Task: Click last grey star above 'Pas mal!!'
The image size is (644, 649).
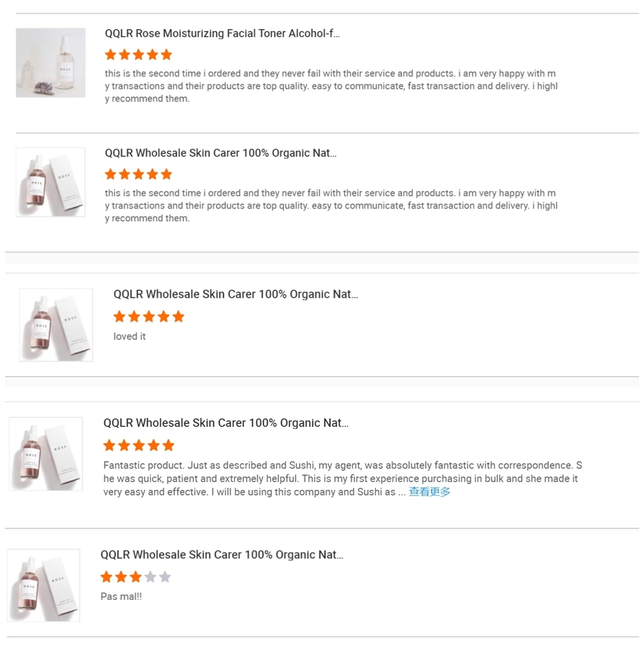Action: [165, 577]
